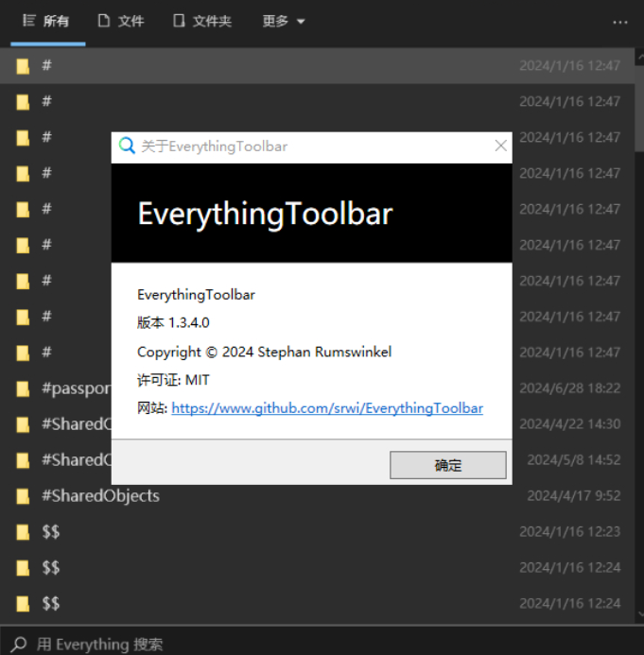
Task: Click the 用 Everything 搜索 search field
Action: point(322,644)
